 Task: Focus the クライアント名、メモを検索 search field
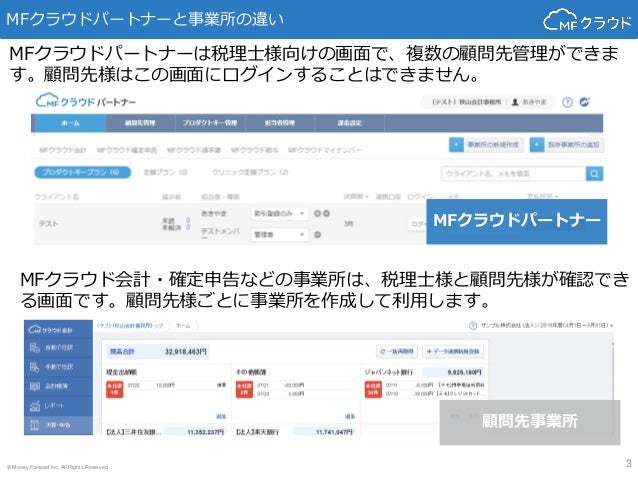513,174
